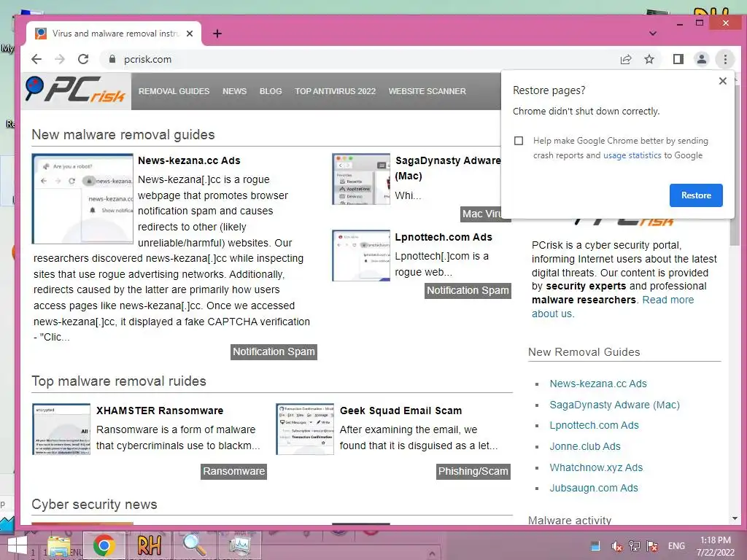Screen dimensions: 747x560
Task: Click the Chrome taskbar icon
Action: [104, 545]
